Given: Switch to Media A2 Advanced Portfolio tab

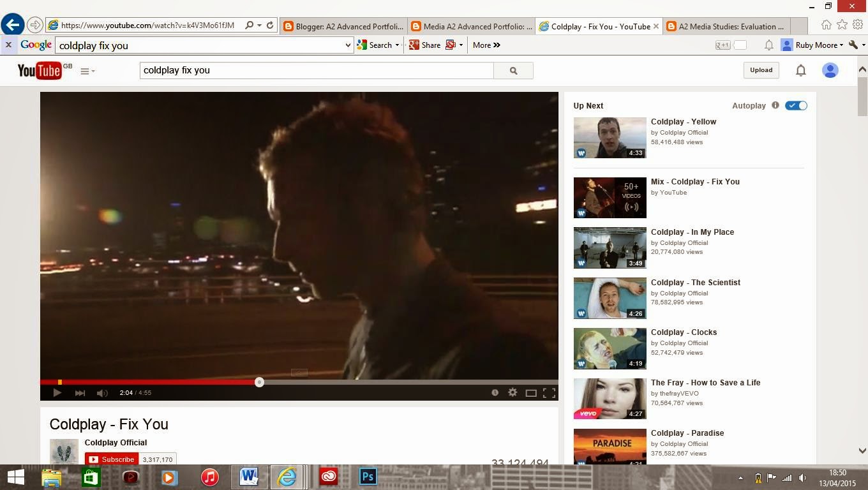Looking at the screenshot, I should [471, 26].
